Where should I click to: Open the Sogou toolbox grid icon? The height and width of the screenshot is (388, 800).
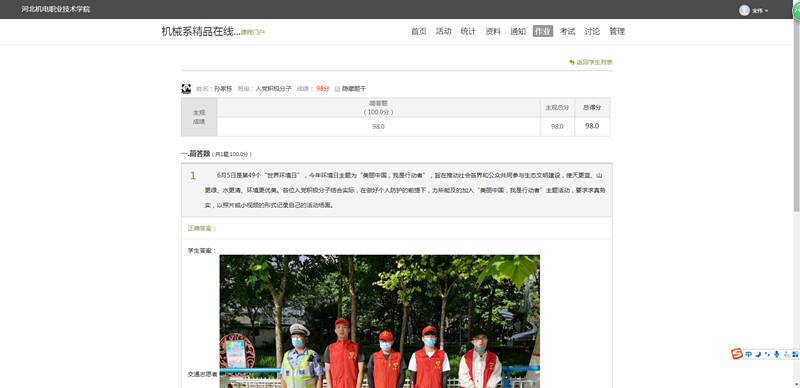tap(795, 354)
